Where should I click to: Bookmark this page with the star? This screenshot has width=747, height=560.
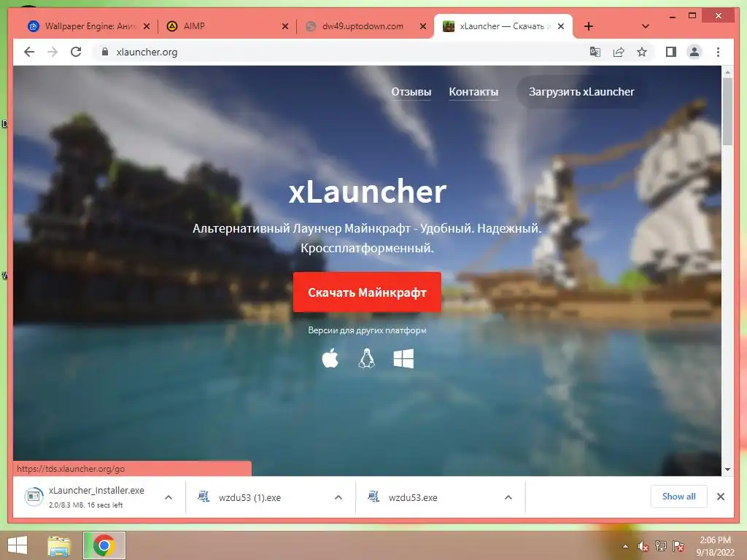coord(642,52)
